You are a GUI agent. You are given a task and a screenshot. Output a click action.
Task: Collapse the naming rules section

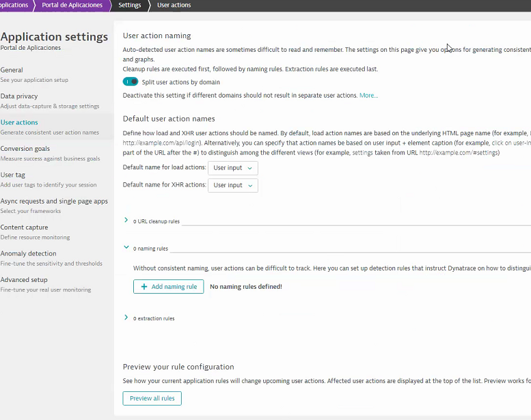coord(126,248)
